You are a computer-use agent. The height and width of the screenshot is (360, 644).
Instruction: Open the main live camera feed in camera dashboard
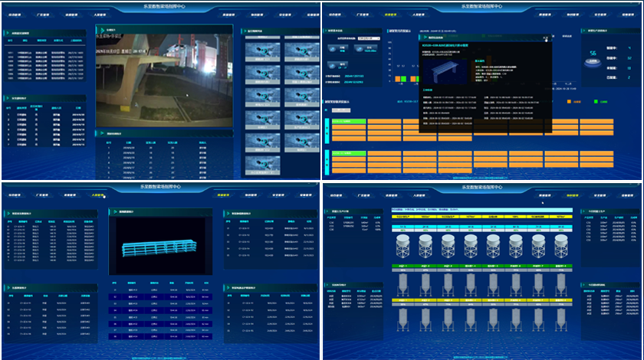coord(164,80)
